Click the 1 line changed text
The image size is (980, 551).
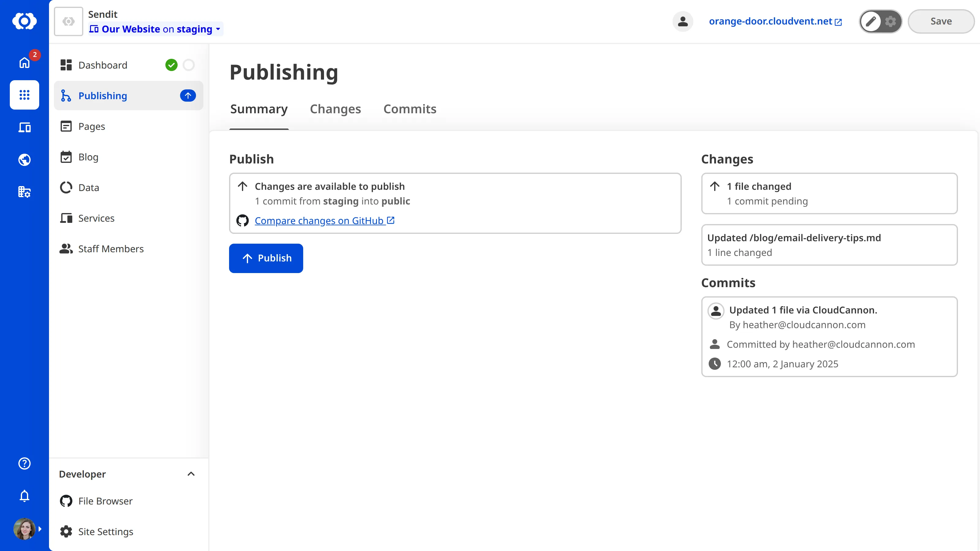click(739, 253)
